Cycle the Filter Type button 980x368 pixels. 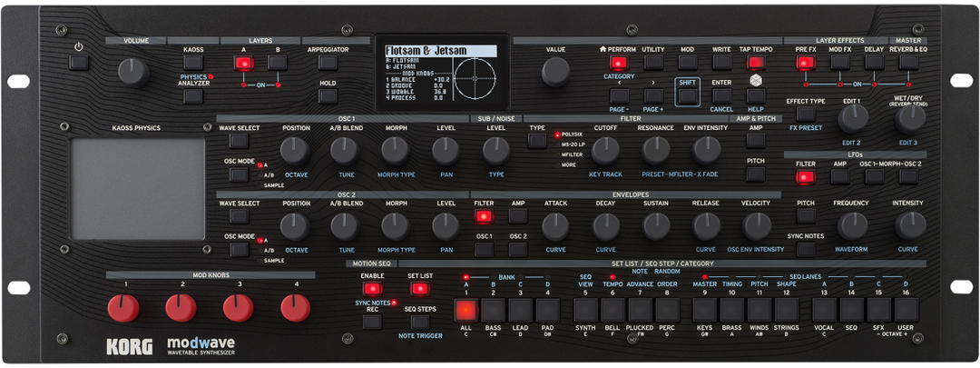(537, 141)
